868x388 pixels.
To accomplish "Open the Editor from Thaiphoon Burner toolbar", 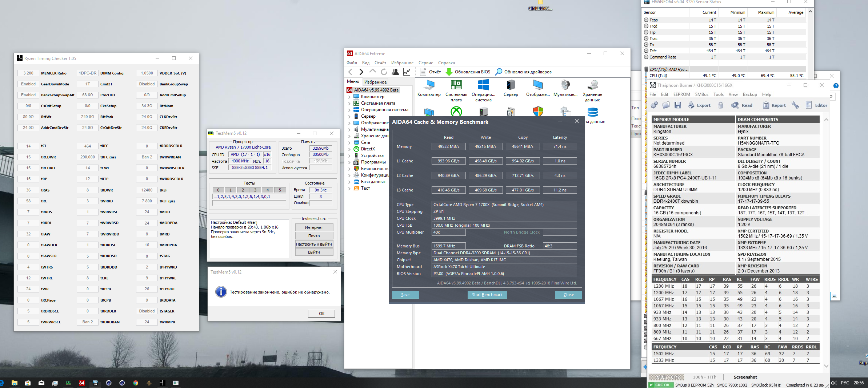I will [x=816, y=105].
